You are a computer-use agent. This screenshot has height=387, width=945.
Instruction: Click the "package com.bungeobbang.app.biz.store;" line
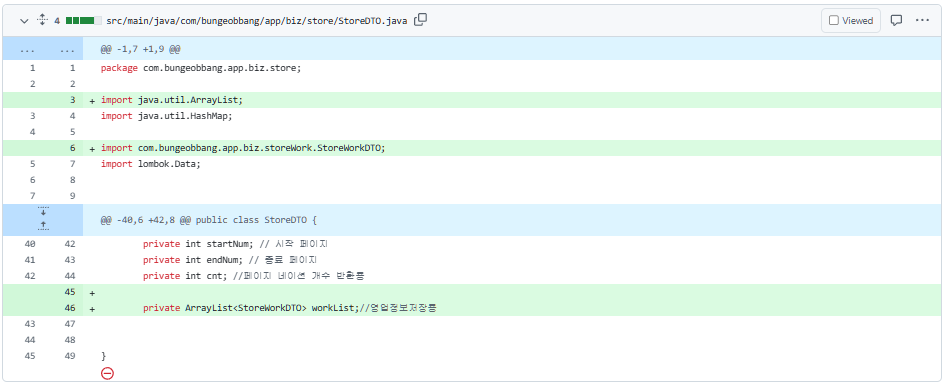click(201, 68)
